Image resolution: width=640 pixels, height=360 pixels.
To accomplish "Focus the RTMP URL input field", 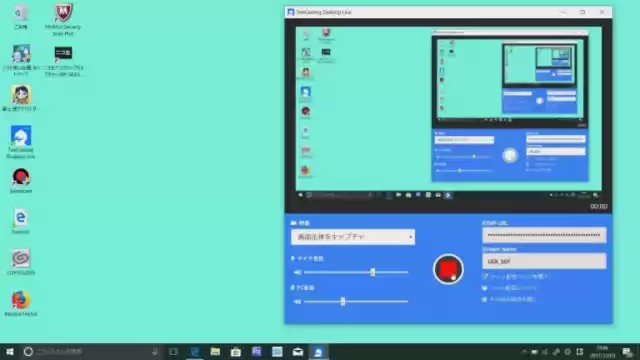I will click(x=544, y=235).
